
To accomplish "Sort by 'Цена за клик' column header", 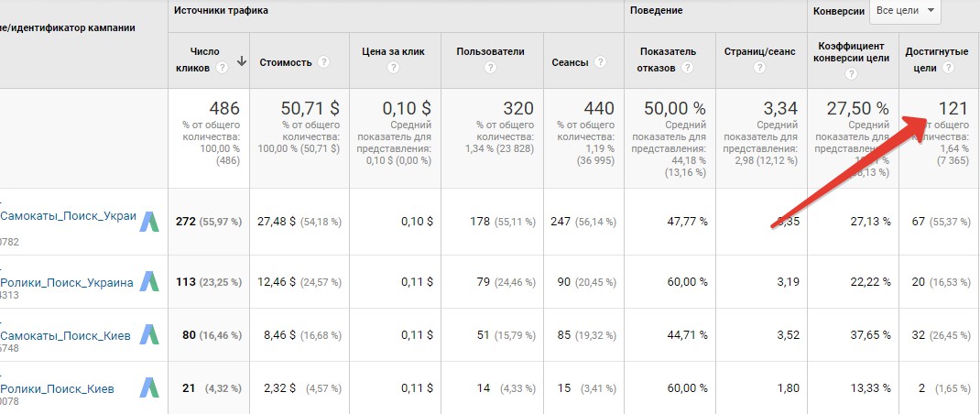I will [x=393, y=51].
